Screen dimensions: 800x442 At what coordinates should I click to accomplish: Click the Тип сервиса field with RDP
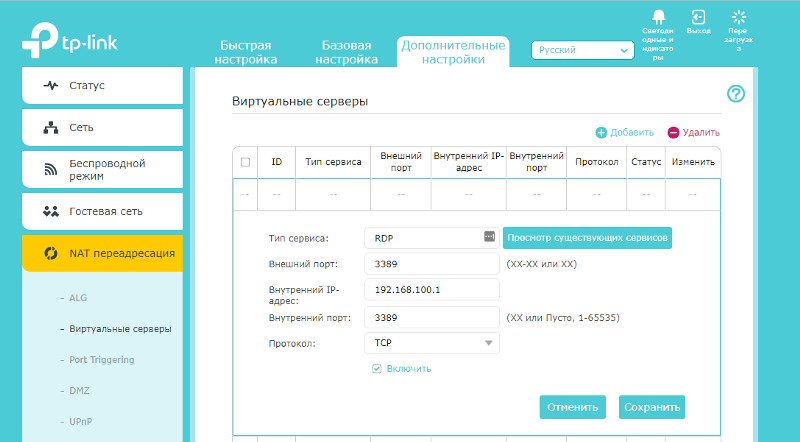point(432,238)
